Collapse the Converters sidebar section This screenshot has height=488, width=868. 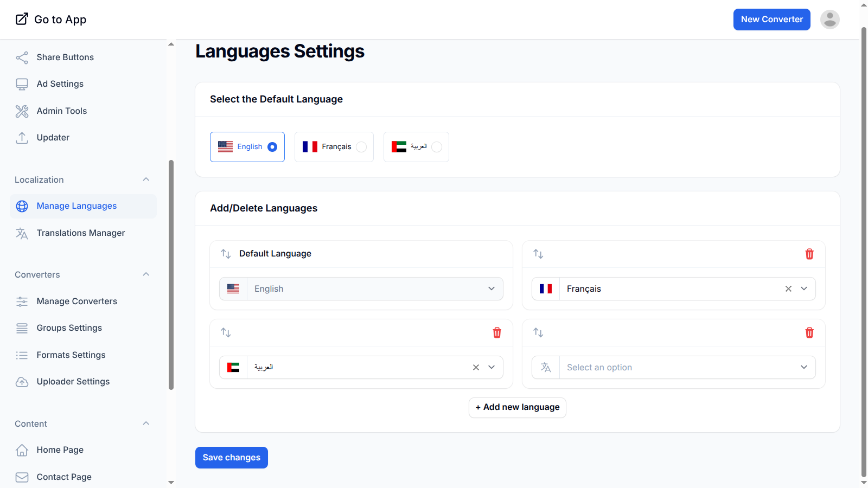point(146,274)
